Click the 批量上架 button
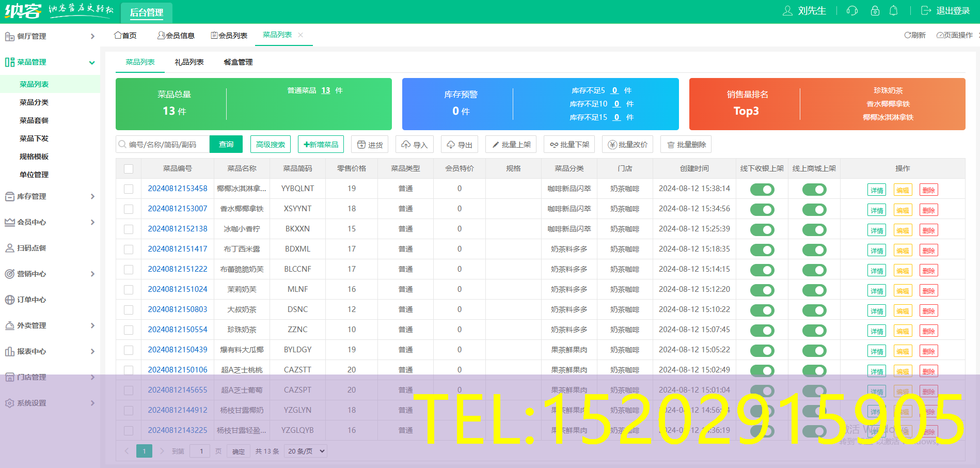The height and width of the screenshot is (468, 980). pyautogui.click(x=511, y=144)
